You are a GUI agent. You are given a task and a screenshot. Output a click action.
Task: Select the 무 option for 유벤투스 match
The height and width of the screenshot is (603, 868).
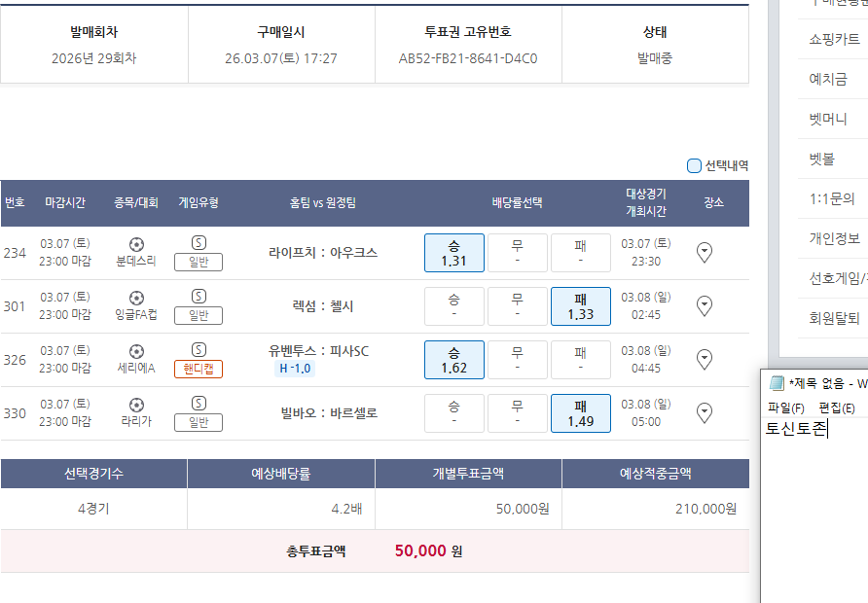(x=517, y=360)
